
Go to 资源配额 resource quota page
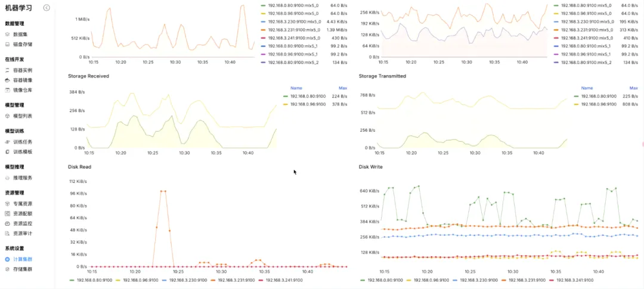click(23, 213)
